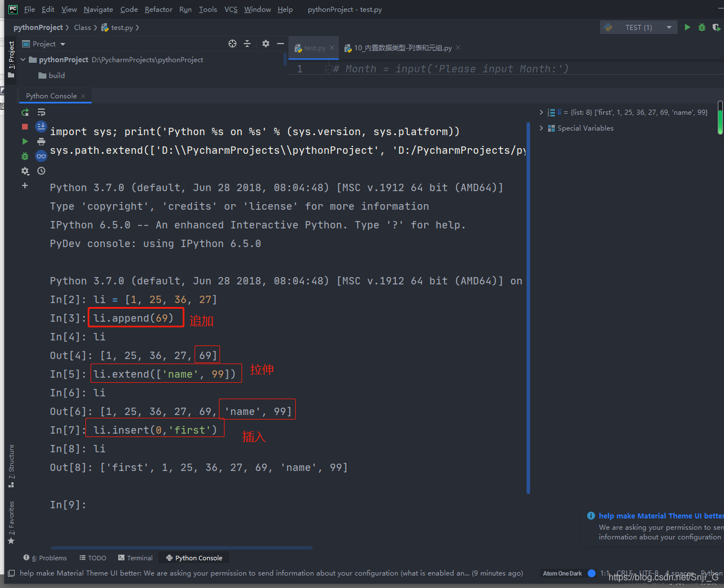This screenshot has height=588, width=724.
Task: Select bottom Python Console tool tab
Action: (x=194, y=558)
